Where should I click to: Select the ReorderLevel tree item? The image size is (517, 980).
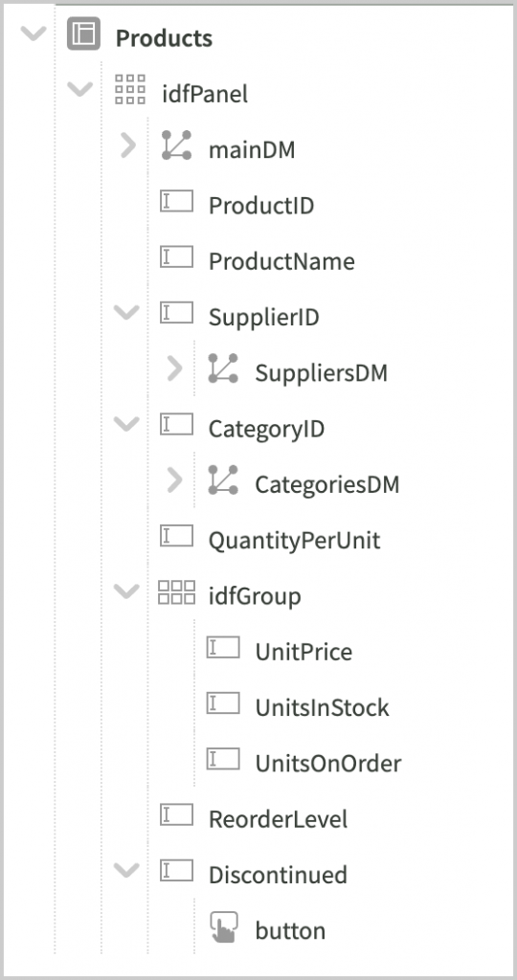pos(279,819)
